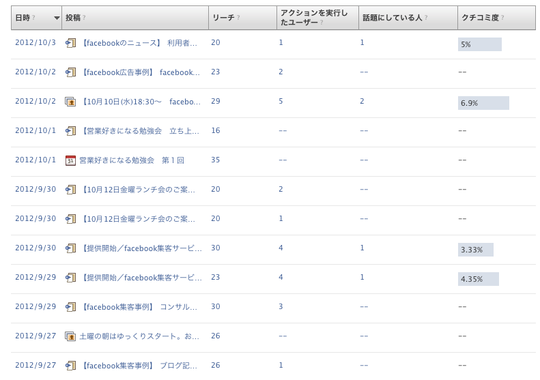This screenshot has width=540, height=380.
Task: Click photo icon beside 土曜の朝はゆっくりスタート post
Action: point(71,336)
